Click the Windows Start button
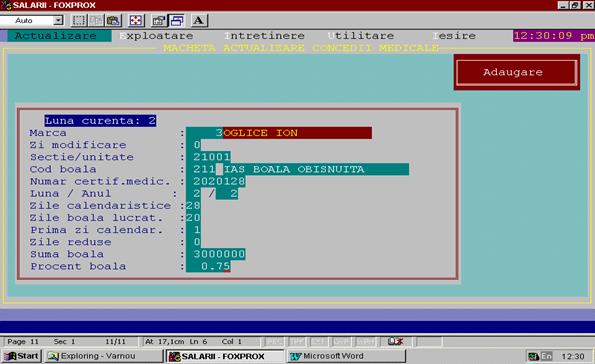The width and height of the screenshot is (595, 364). (x=22, y=356)
